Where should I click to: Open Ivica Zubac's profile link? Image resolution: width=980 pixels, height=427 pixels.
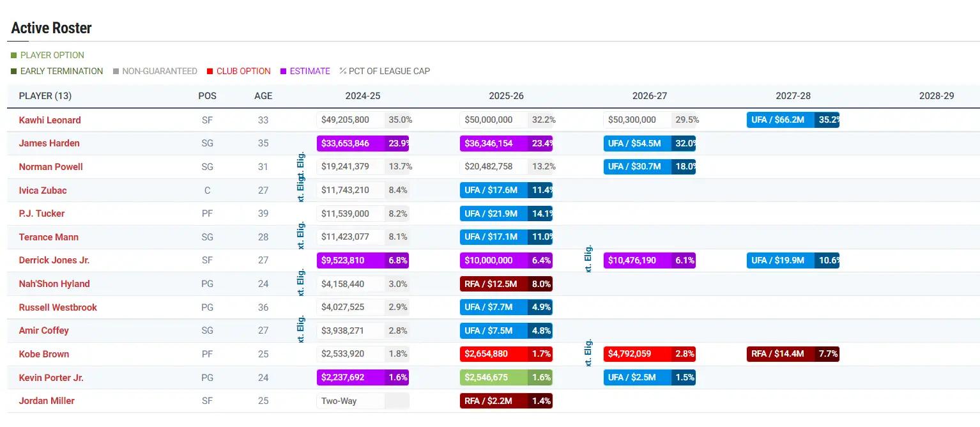coord(43,190)
